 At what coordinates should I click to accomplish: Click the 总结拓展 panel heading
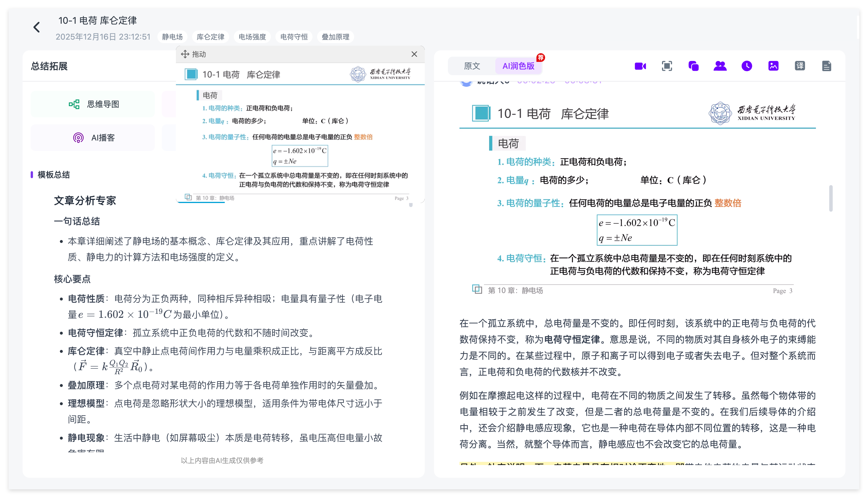click(x=49, y=66)
